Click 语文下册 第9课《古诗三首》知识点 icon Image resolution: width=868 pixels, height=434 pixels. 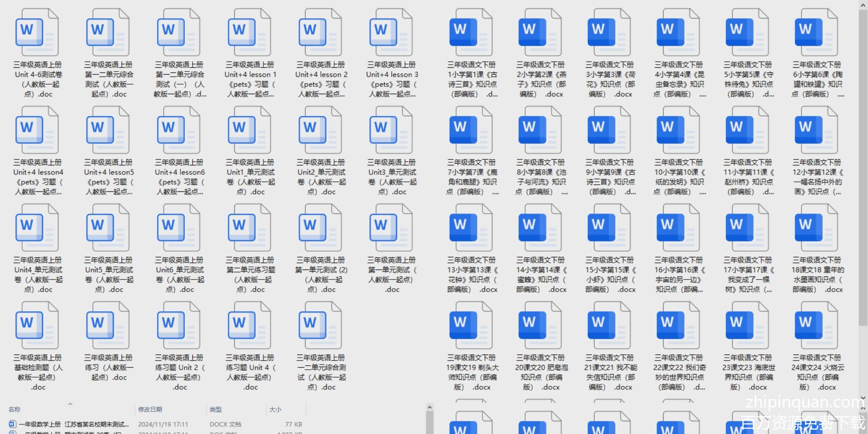click(x=609, y=130)
